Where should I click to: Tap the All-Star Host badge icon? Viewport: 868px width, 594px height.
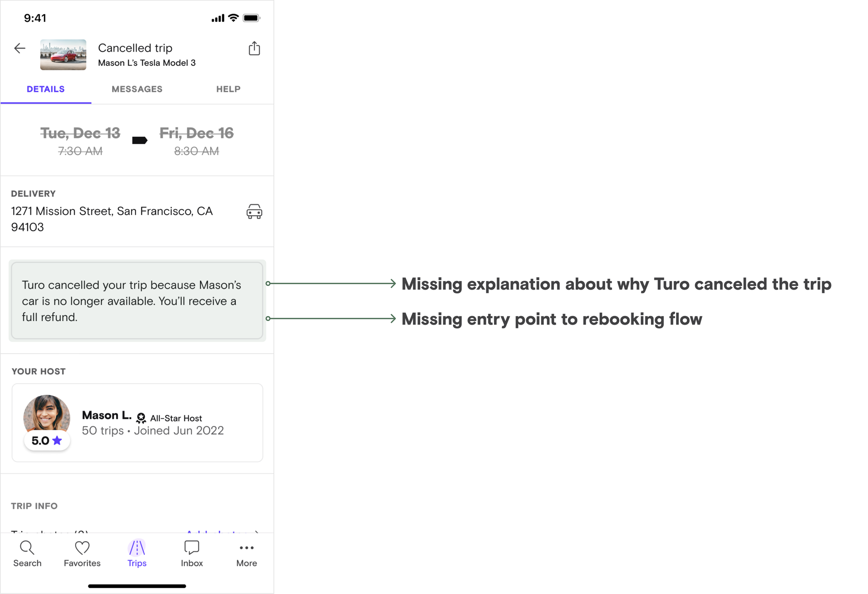pyautogui.click(x=141, y=418)
